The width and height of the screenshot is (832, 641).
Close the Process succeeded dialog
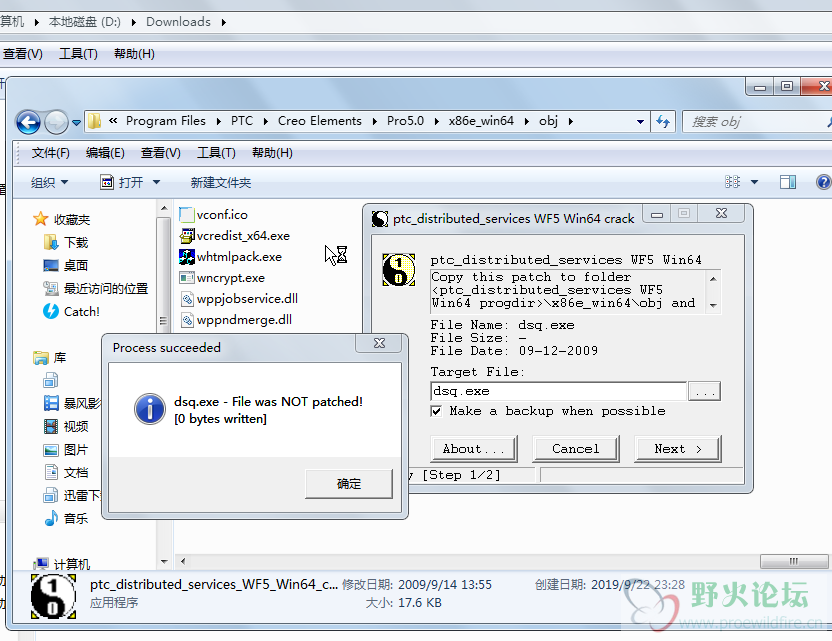[x=379, y=343]
